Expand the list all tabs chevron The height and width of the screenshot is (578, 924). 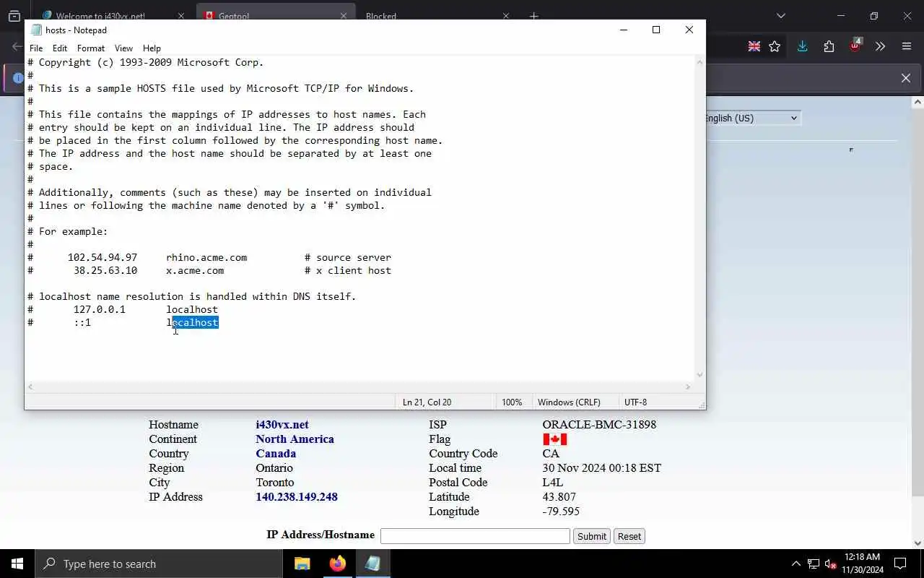(x=781, y=16)
